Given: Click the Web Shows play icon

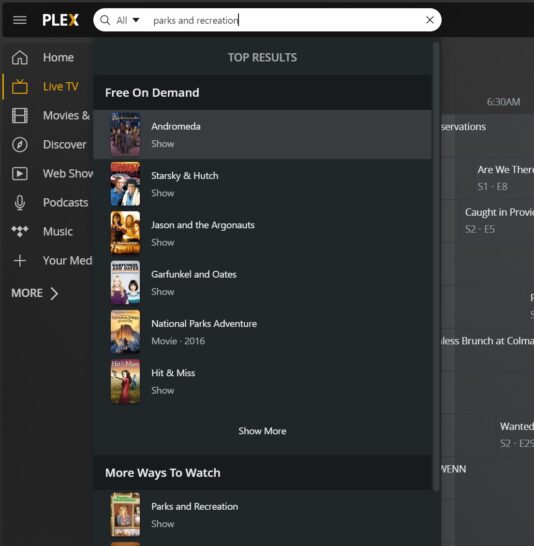Looking at the screenshot, I should 19,173.
